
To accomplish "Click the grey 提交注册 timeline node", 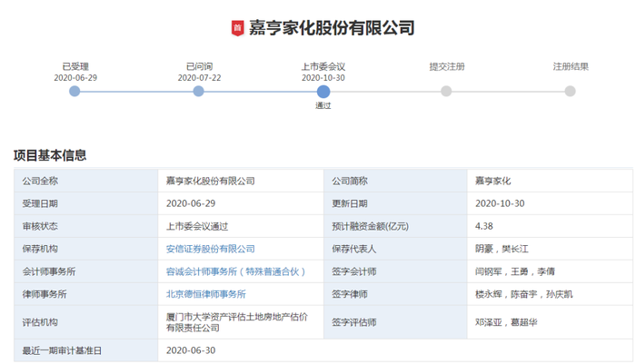I will point(446,91).
